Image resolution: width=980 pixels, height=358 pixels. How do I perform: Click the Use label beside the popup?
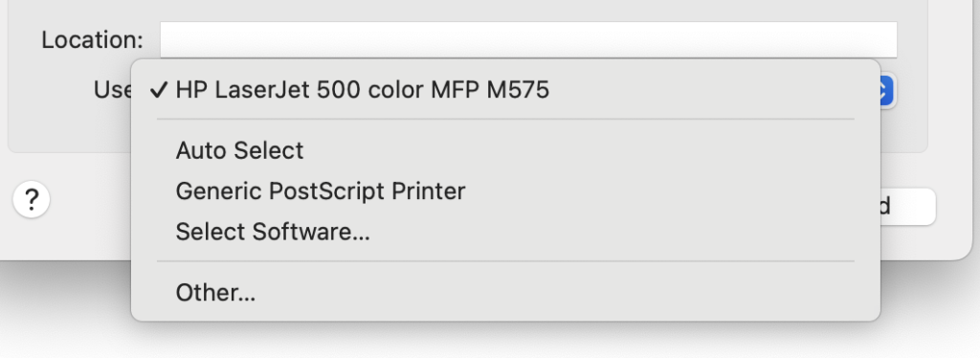(x=113, y=90)
